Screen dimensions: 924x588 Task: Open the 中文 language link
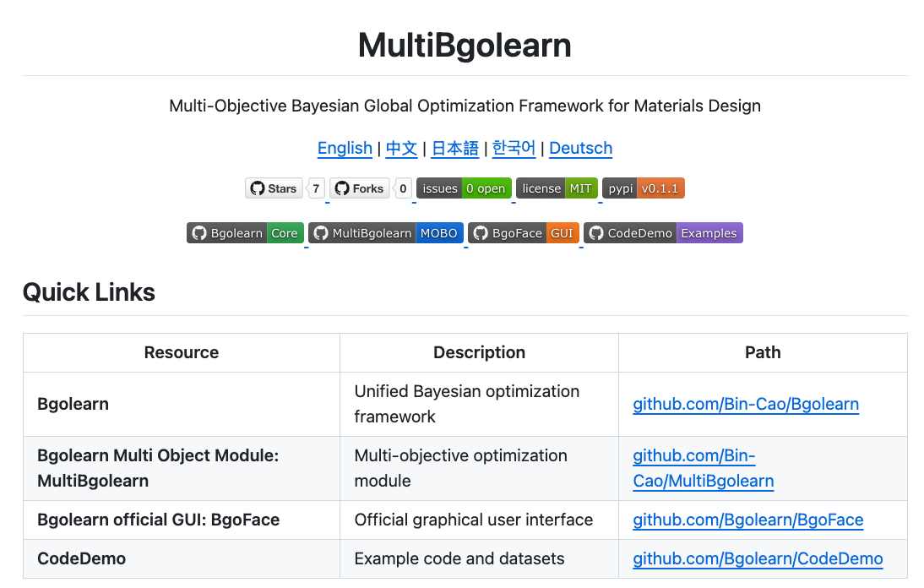(x=401, y=148)
